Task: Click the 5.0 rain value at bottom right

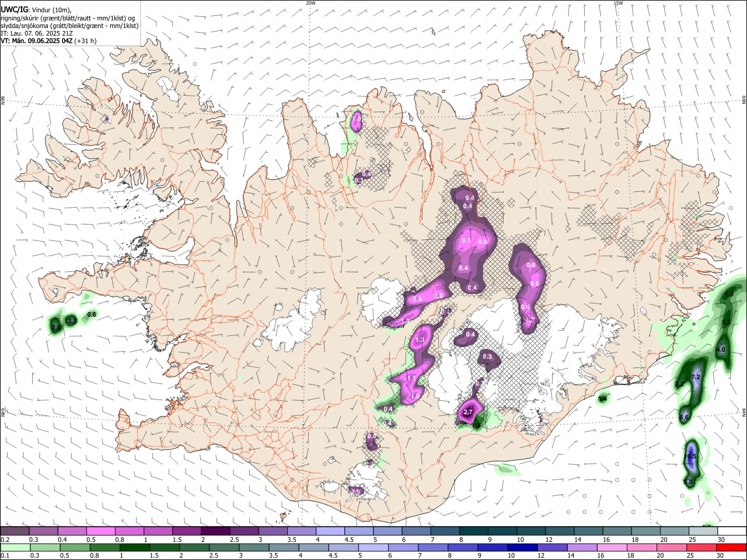Action: tap(688, 482)
